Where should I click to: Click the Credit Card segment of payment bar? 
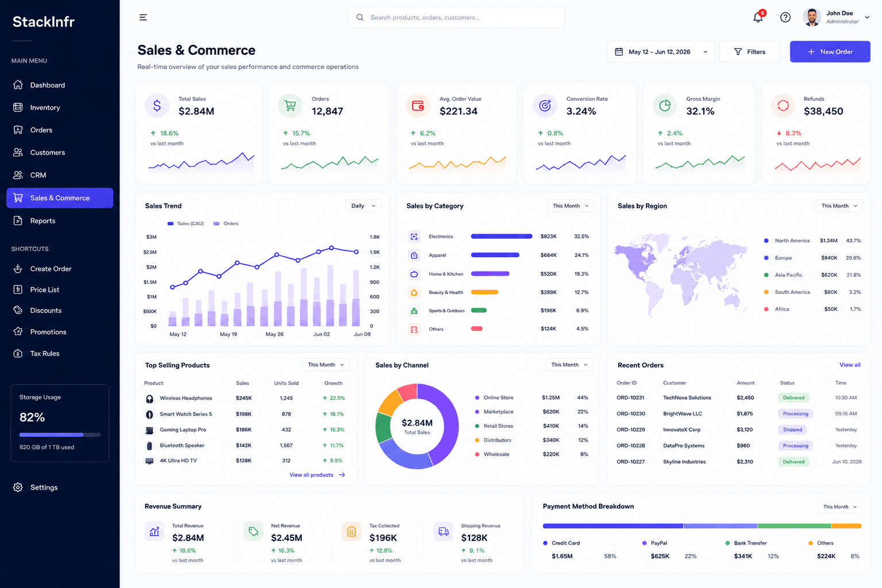coord(613,526)
